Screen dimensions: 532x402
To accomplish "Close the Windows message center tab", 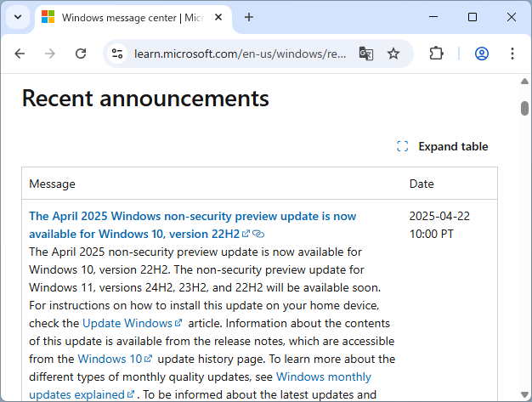I will 218,17.
